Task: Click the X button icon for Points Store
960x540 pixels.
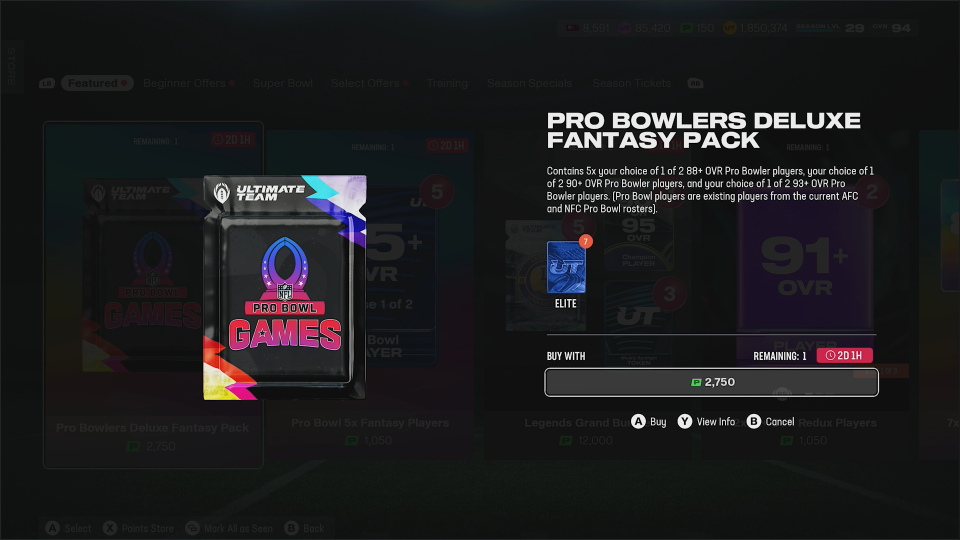Action: 110,528
